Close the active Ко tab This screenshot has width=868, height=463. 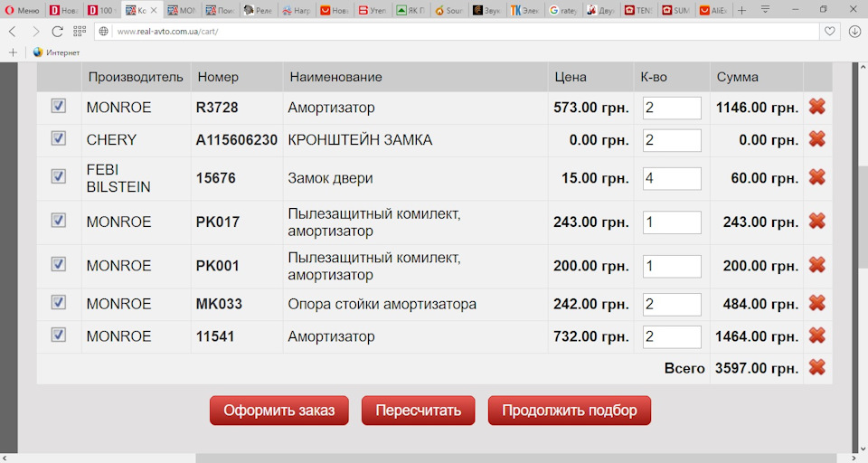tap(154, 10)
